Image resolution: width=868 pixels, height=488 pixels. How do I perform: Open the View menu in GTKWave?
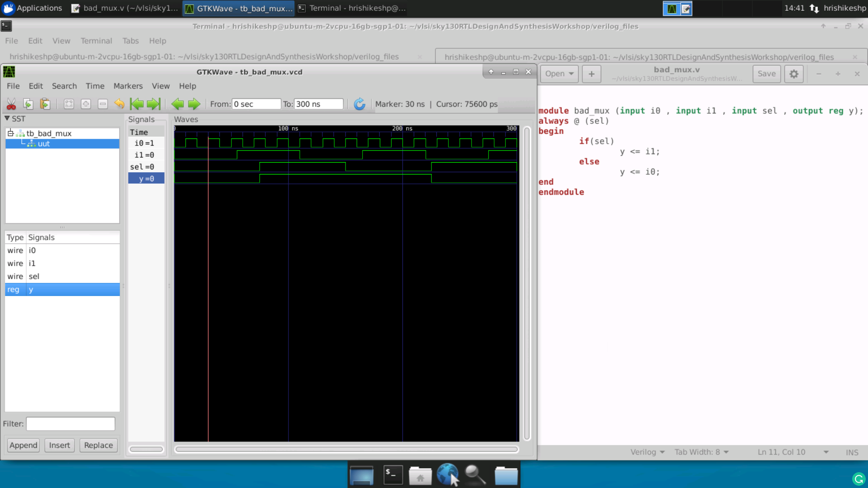[x=160, y=86]
